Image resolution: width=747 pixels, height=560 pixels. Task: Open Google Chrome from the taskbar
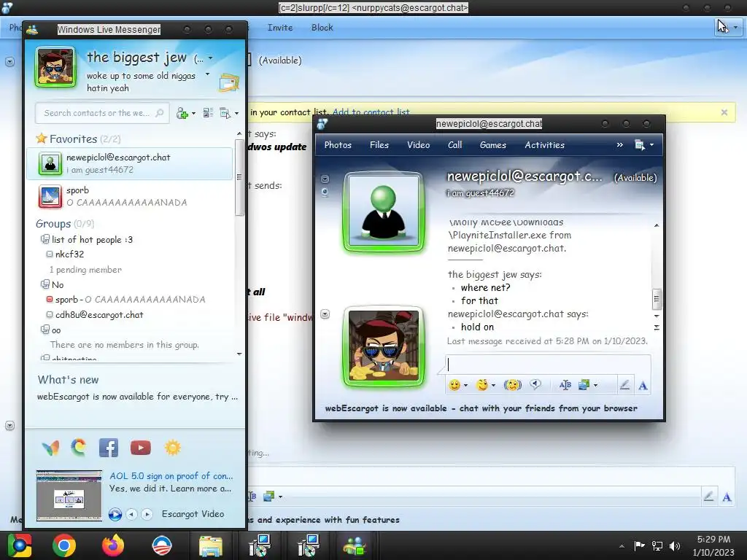coord(64,545)
